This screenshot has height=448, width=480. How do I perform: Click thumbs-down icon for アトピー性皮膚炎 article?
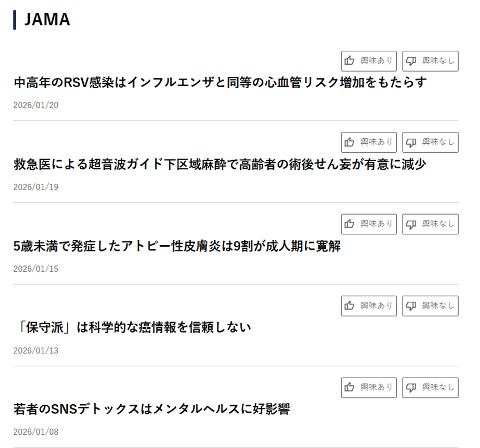pos(411,224)
